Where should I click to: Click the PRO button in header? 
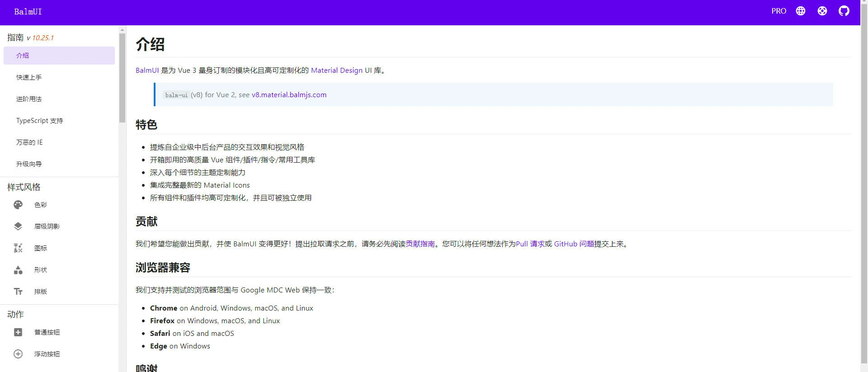(778, 11)
